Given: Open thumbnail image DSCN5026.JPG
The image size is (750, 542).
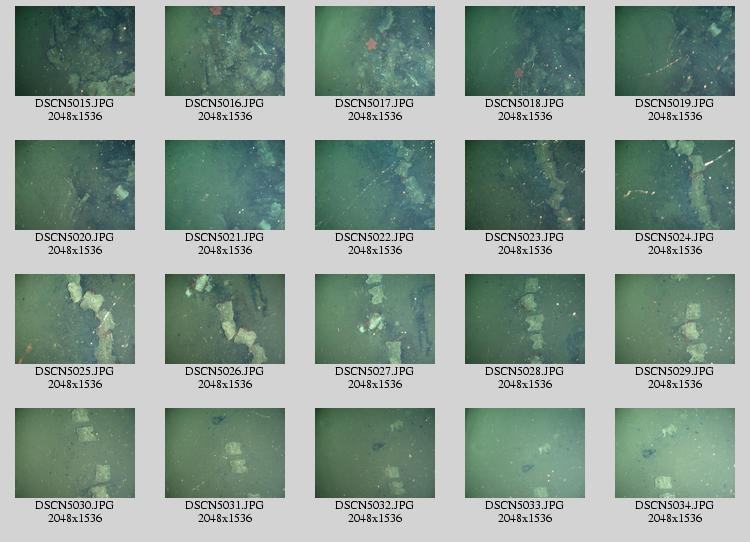Looking at the screenshot, I should point(225,319).
